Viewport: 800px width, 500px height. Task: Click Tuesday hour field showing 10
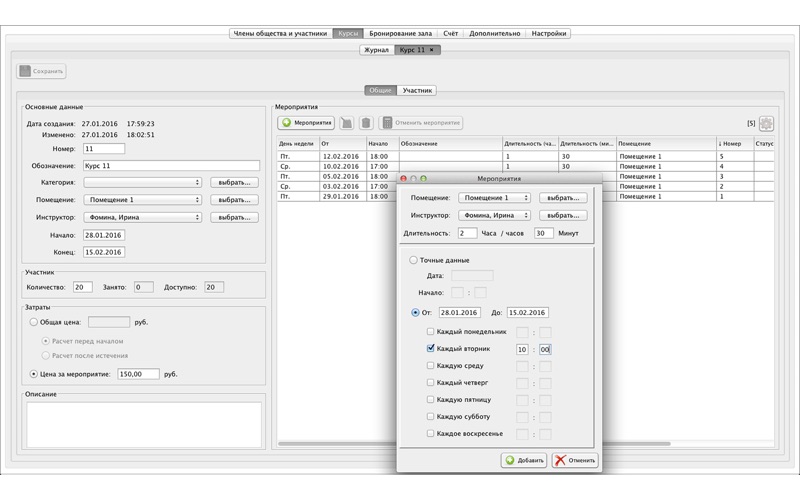tap(522, 349)
